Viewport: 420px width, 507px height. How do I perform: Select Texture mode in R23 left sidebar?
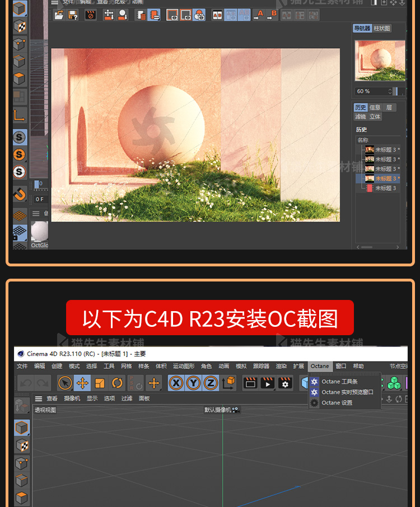(22, 445)
